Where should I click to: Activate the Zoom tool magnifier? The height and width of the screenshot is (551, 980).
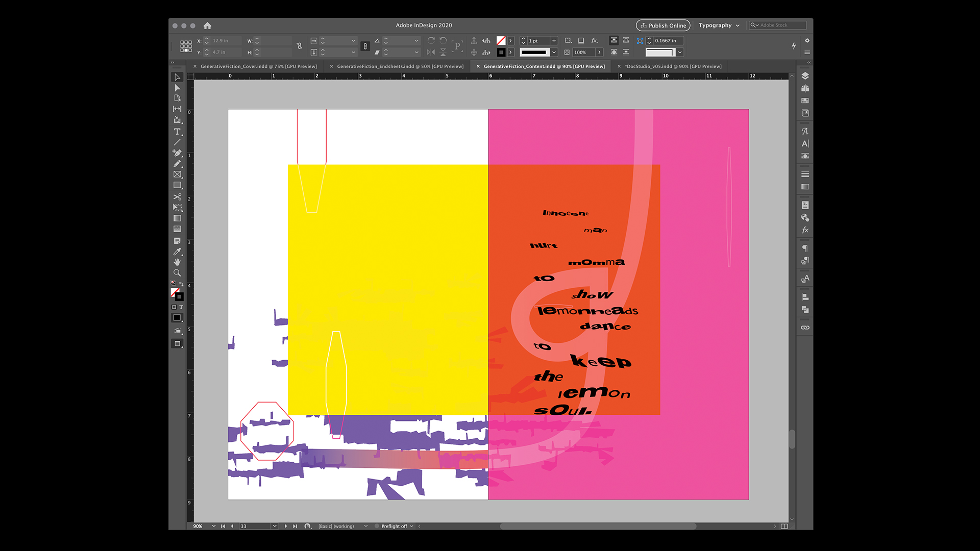pos(177,273)
